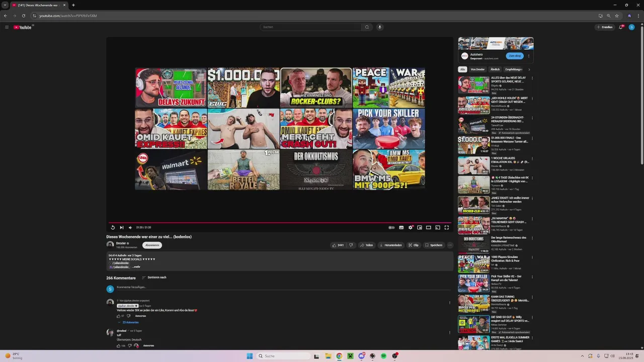This screenshot has height=362, width=644.
Task: Click the browser address bar URL
Action: [x=68, y=16]
